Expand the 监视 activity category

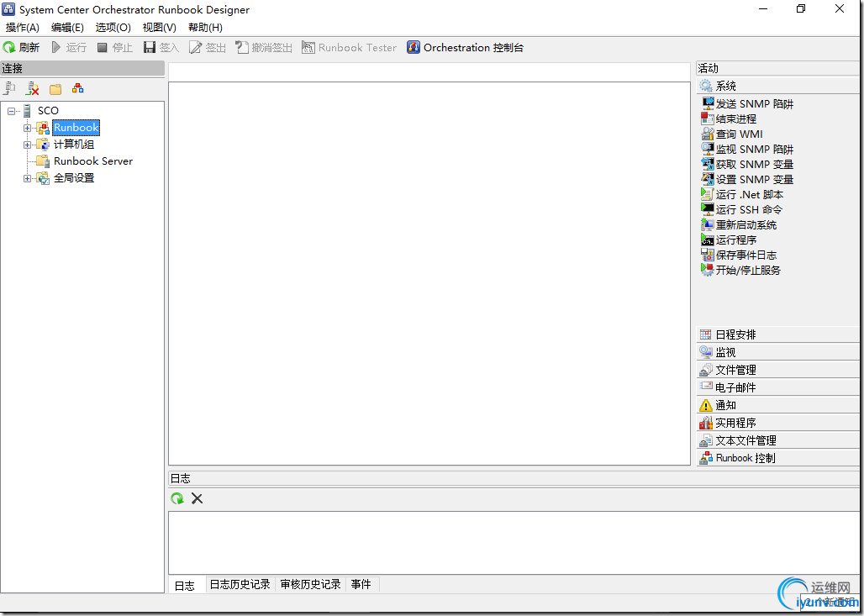(777, 352)
